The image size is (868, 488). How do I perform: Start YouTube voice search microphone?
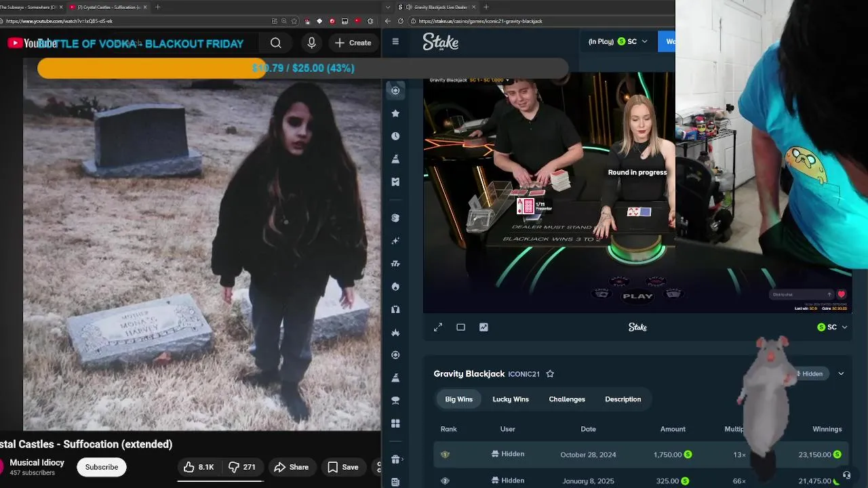[311, 43]
